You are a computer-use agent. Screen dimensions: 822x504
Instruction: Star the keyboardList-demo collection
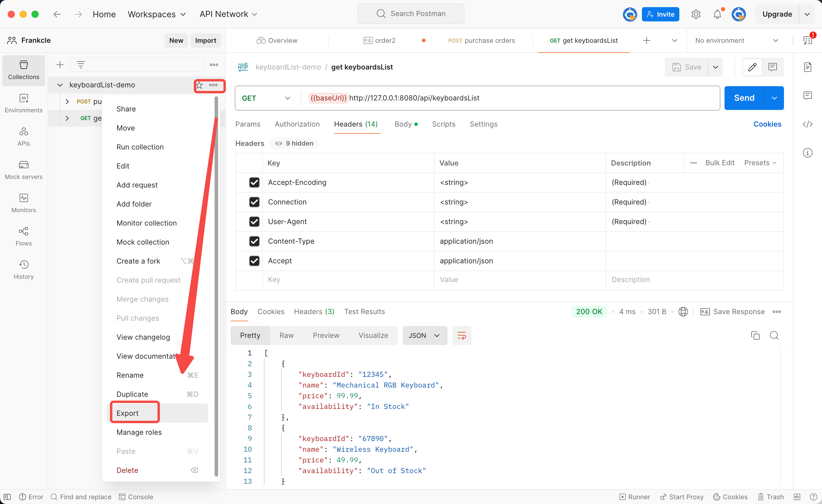pyautogui.click(x=199, y=85)
